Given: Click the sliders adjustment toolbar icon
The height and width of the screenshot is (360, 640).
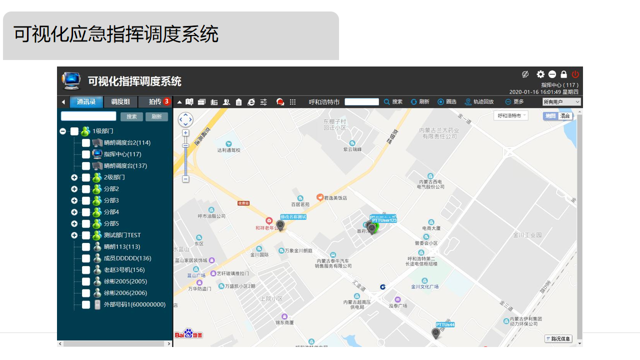Looking at the screenshot, I should pyautogui.click(x=264, y=102).
